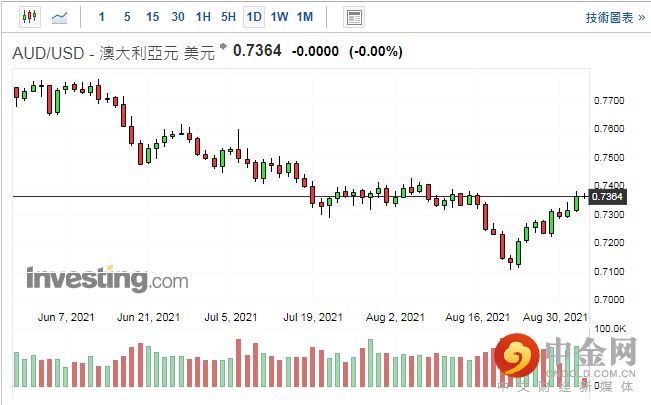The width and height of the screenshot is (651, 405).
Task: Choose the 15-minute interval
Action: (152, 17)
